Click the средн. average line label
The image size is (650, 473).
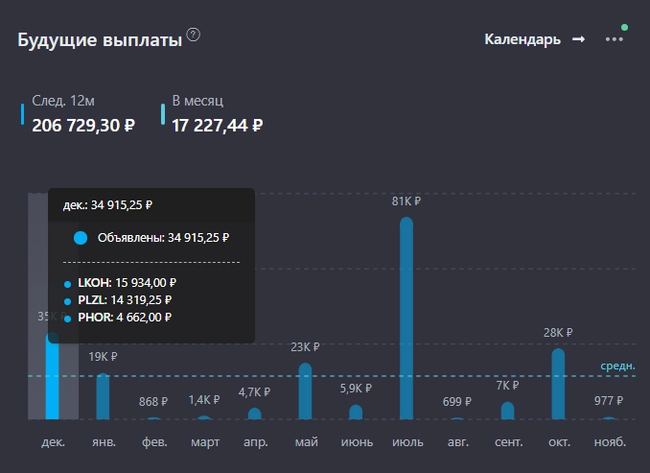coord(617,366)
